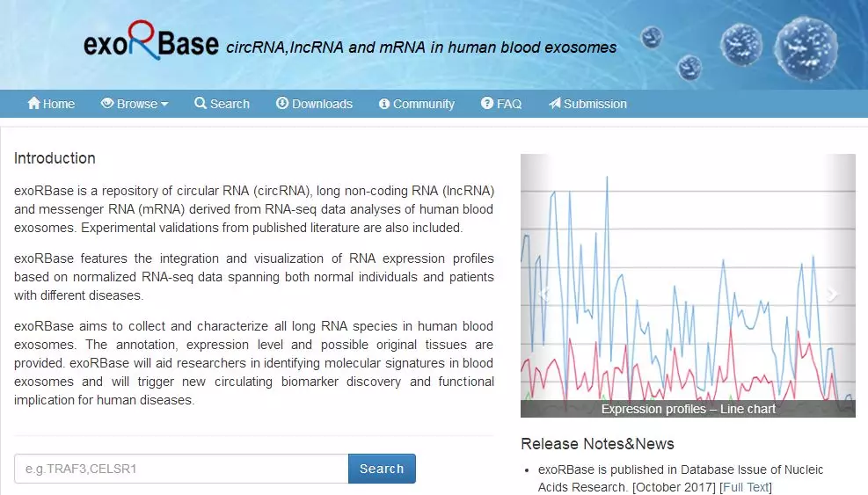Click the Submission paper plane icon
Image resolution: width=868 pixels, height=495 pixels.
pyautogui.click(x=555, y=103)
